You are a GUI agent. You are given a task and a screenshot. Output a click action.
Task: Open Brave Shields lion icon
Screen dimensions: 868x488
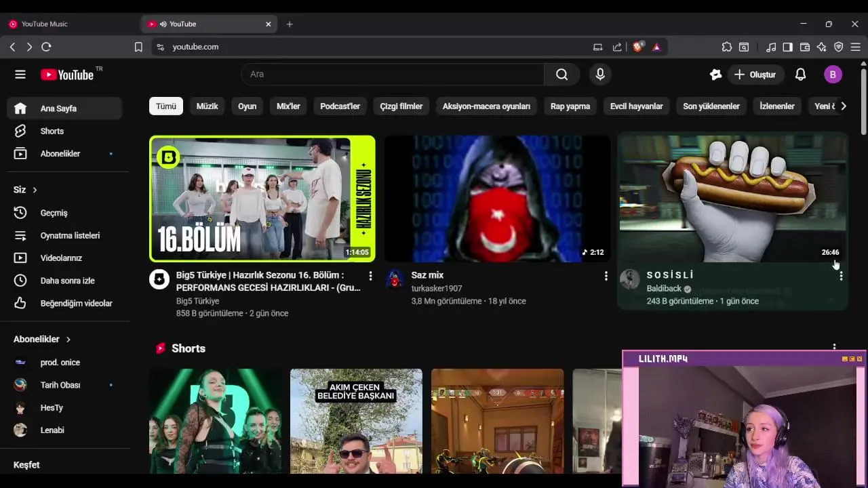pos(638,47)
